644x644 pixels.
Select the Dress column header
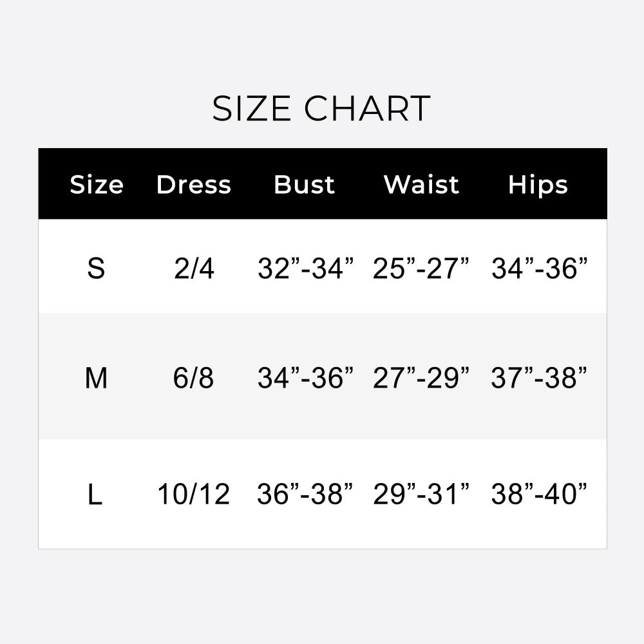(193, 185)
